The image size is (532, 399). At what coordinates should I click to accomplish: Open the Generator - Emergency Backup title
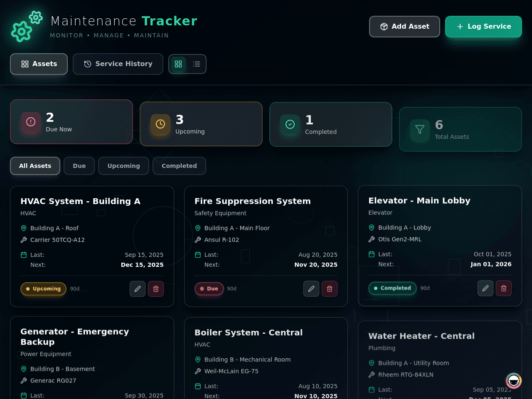click(75, 337)
